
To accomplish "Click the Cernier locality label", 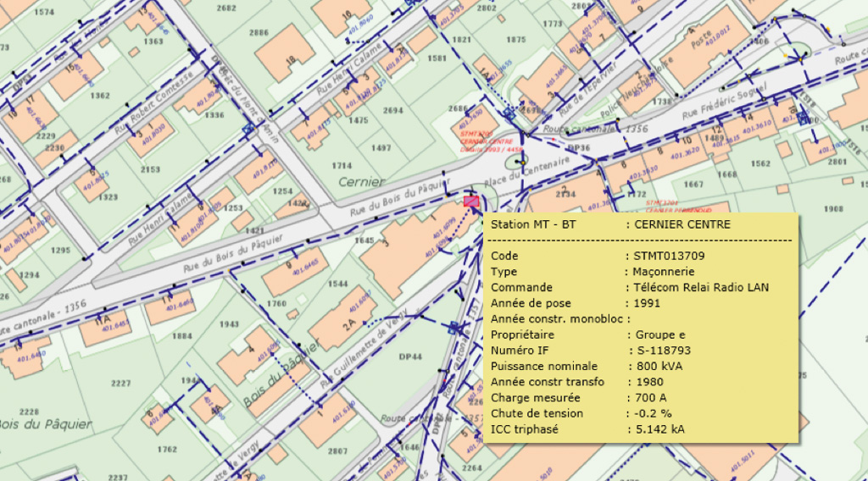I will click(361, 182).
